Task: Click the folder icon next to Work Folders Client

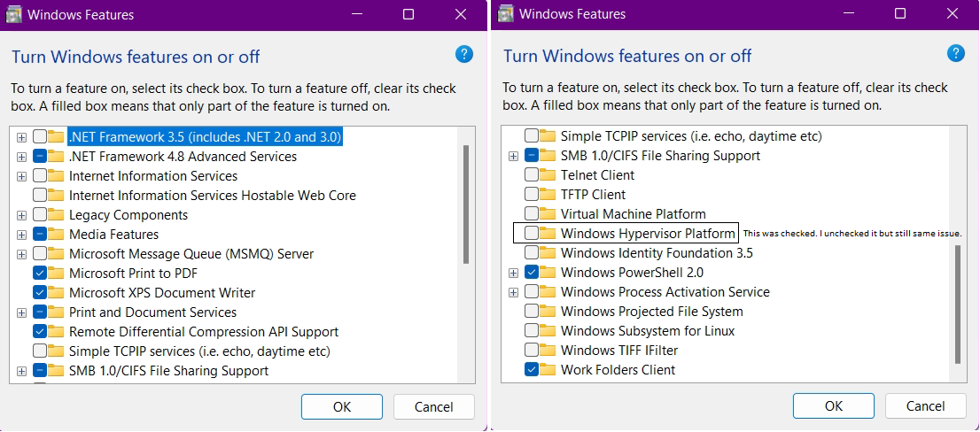Action: click(548, 369)
